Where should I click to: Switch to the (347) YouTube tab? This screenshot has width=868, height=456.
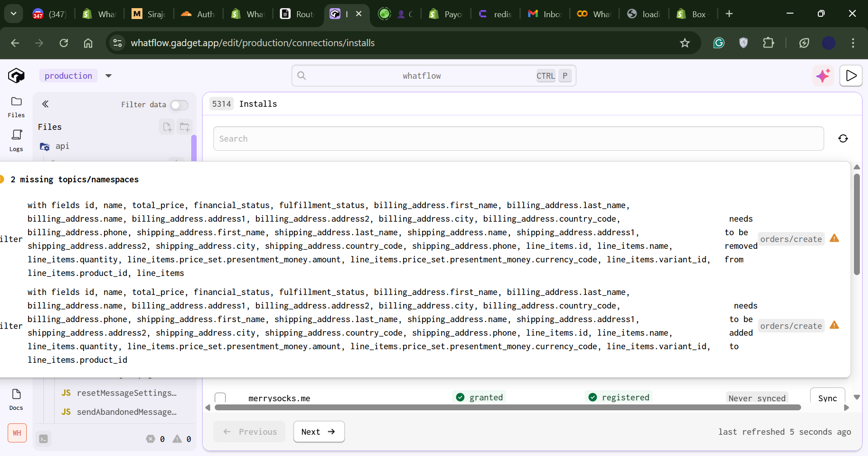(50, 14)
